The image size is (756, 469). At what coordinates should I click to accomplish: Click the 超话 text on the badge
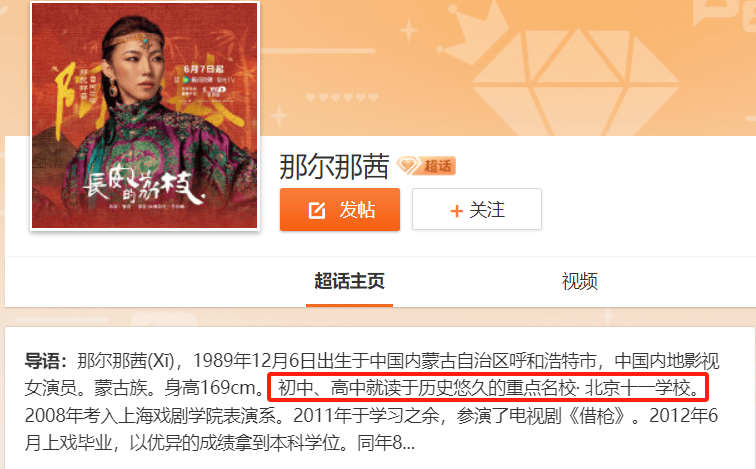438,166
